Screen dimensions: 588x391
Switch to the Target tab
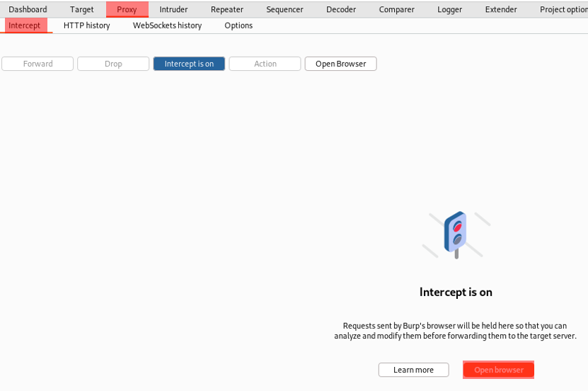pyautogui.click(x=82, y=9)
